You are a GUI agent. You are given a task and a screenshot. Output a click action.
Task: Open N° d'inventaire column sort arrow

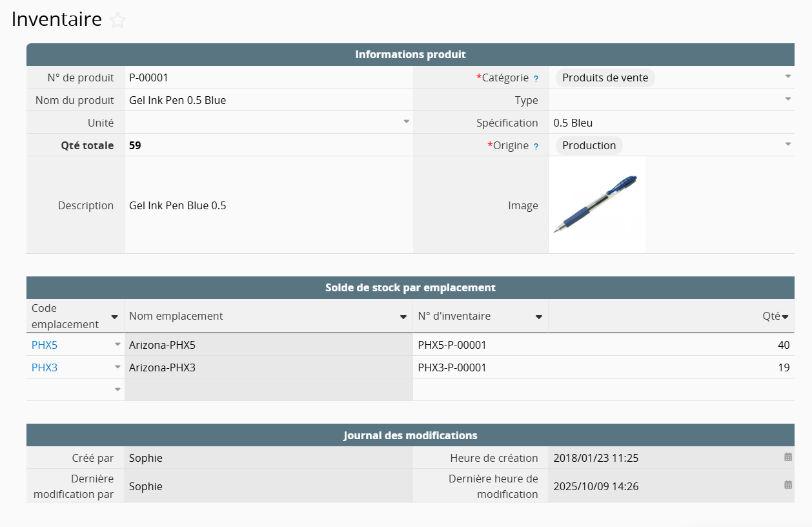(538, 317)
